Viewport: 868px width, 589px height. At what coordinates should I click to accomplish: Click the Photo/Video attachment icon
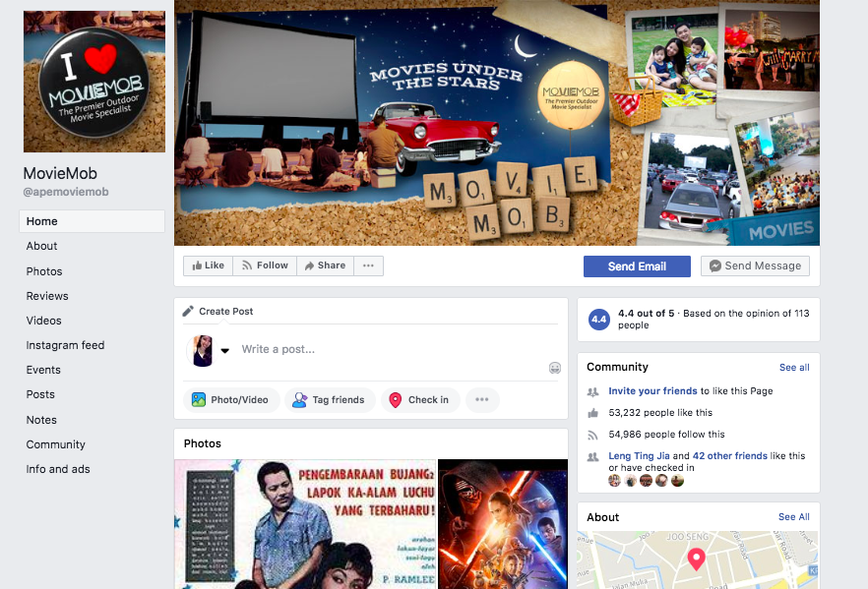(x=200, y=400)
